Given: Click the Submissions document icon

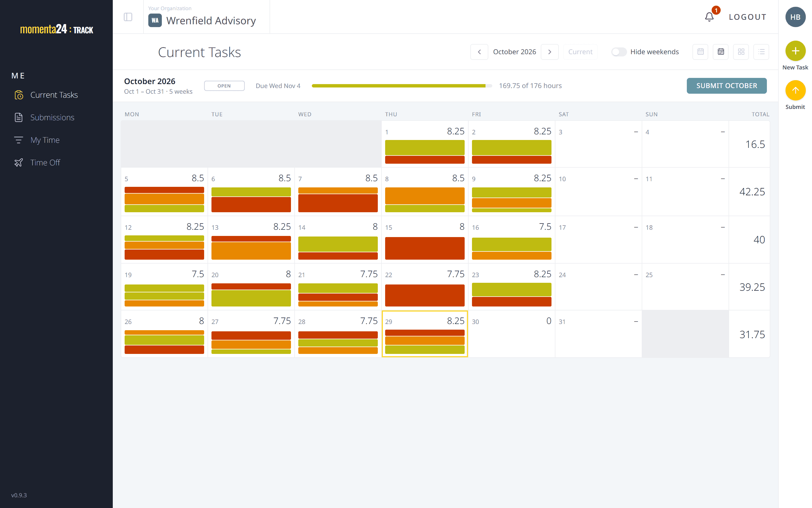Looking at the screenshot, I should (x=19, y=118).
